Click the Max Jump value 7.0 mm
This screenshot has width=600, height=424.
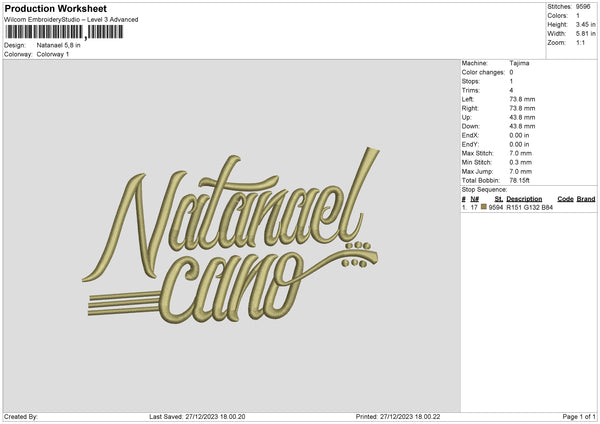[x=521, y=171]
